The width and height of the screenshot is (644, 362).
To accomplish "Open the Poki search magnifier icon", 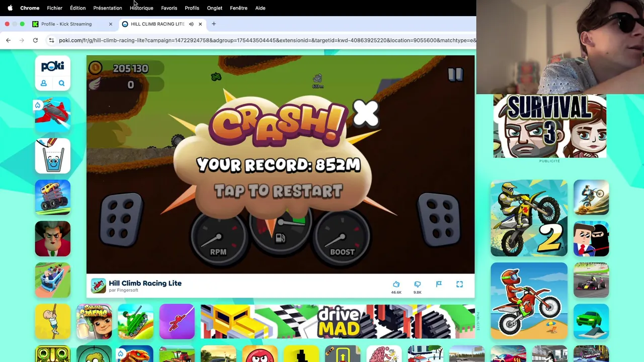I will (61, 83).
